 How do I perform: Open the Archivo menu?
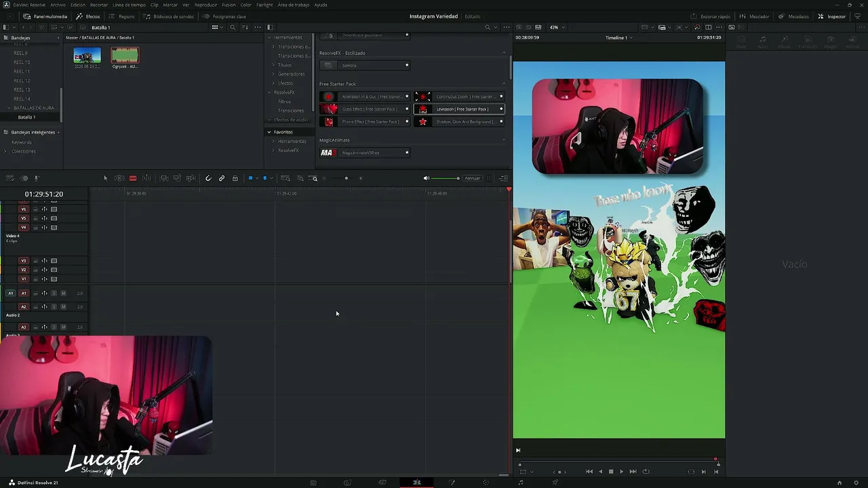click(x=58, y=5)
